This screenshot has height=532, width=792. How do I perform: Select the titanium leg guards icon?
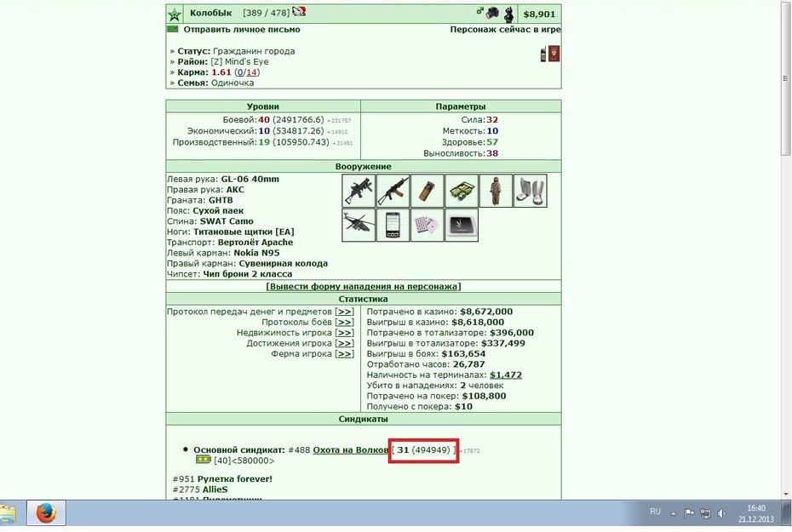(531, 191)
